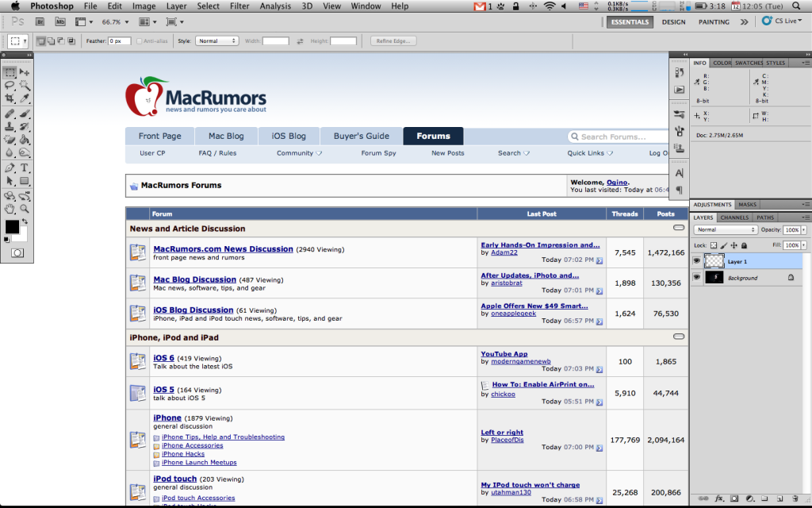Open the layer Fill slider arrow
Image resolution: width=812 pixels, height=508 pixels.
point(804,245)
